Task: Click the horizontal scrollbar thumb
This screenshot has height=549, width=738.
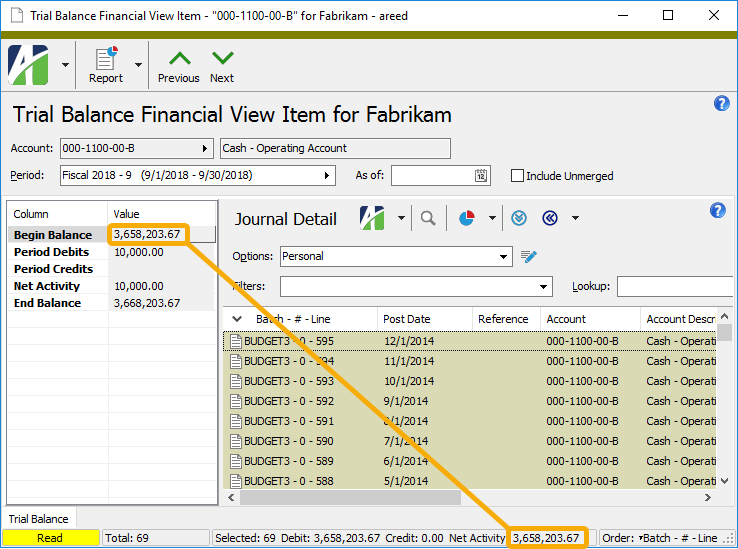Action: [x=350, y=497]
